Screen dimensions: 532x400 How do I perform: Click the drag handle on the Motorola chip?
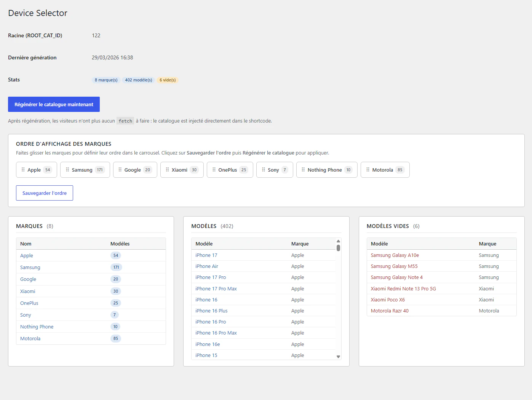[368, 170]
